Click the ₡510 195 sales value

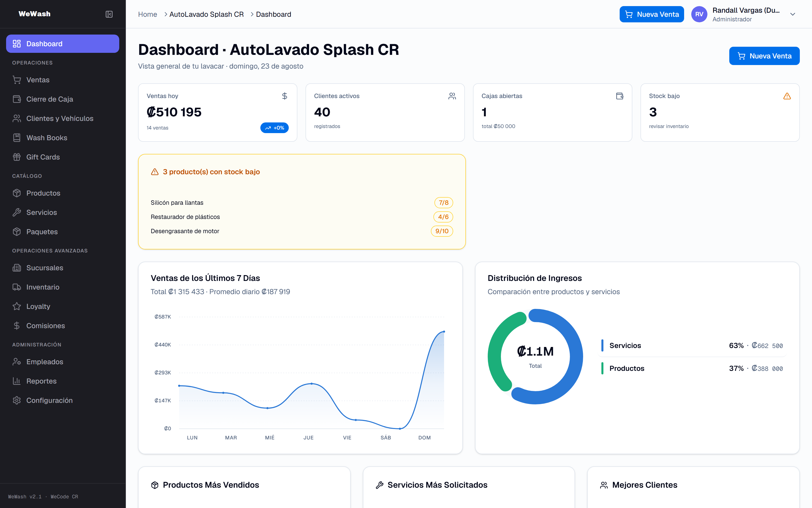point(174,112)
